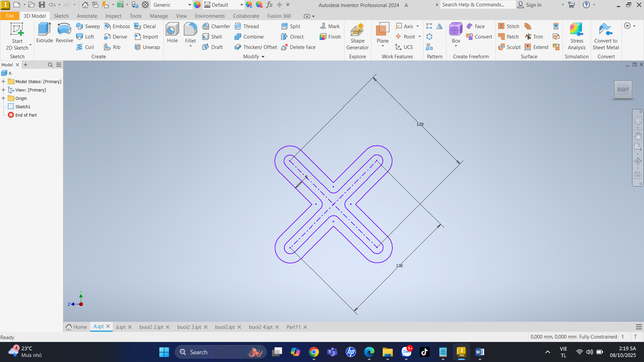Open the Default appearance dropdown
Viewport: 644px width, 362px height.
coord(241,5)
